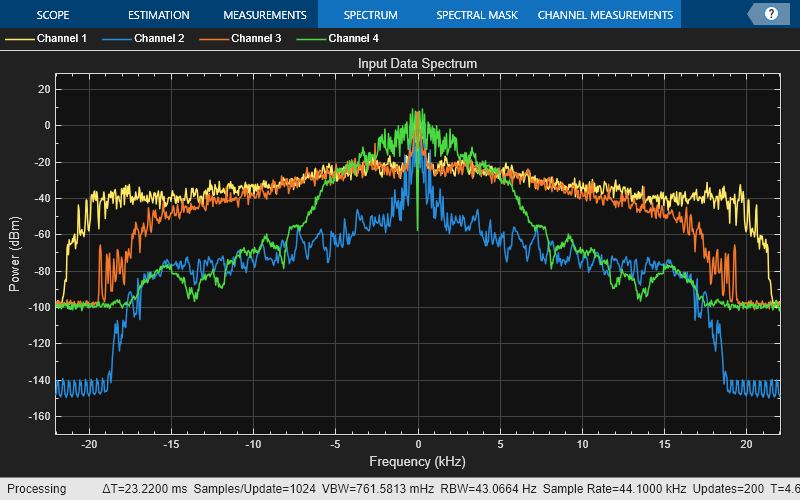
Task: Open the CHANNEL MEASUREMENTS tab
Action: 605,15
